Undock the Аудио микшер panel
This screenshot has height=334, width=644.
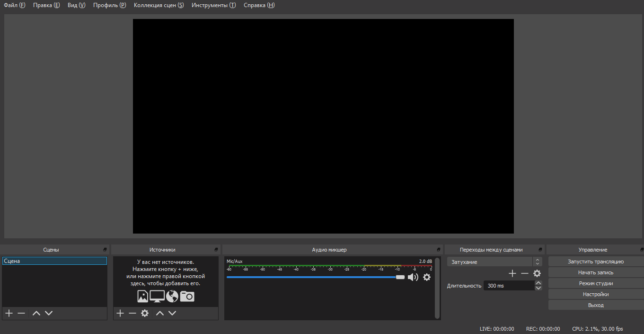pos(438,250)
